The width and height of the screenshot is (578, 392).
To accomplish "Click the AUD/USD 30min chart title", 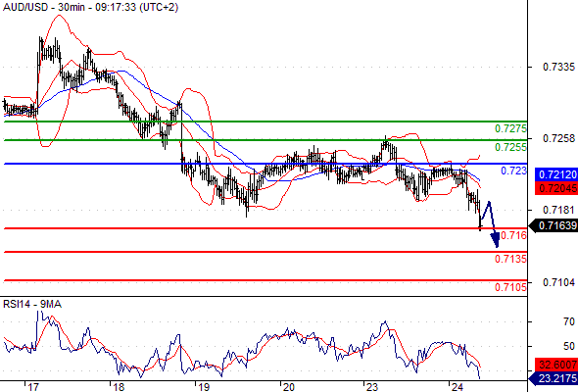I will point(90,7).
